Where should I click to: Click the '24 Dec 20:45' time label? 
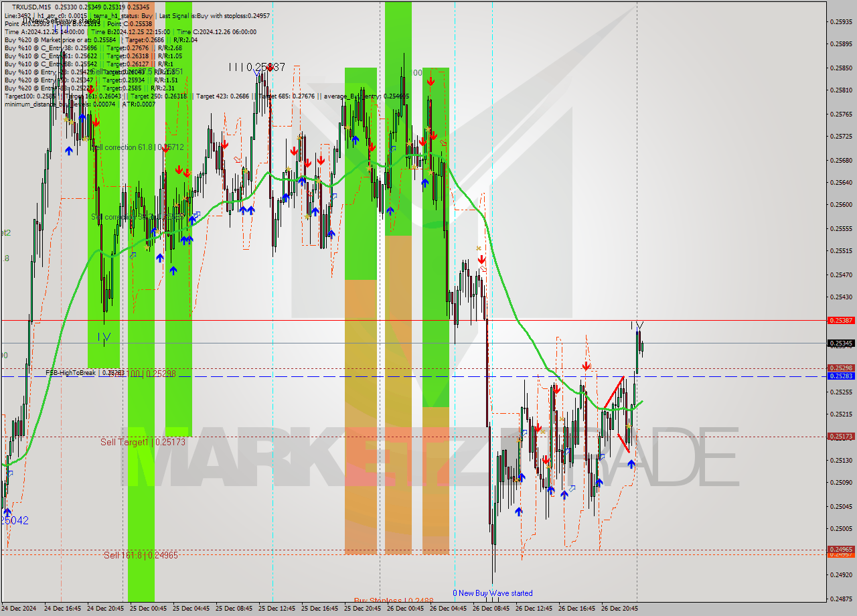click(106, 609)
